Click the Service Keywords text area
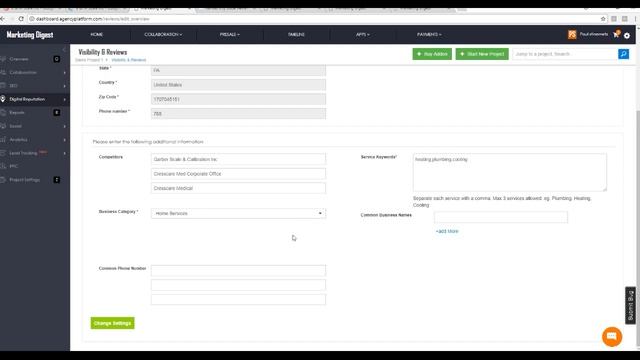The height and width of the screenshot is (360, 640). 510,172
